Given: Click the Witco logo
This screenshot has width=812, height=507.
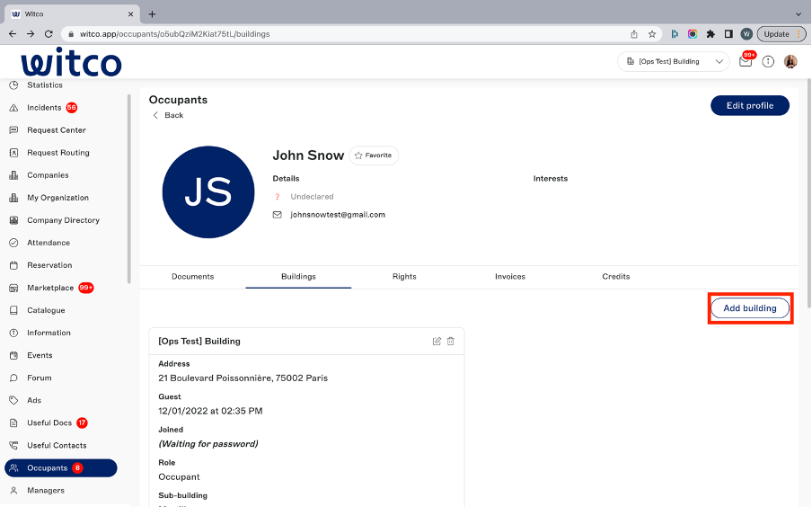Looking at the screenshot, I should pos(71,62).
